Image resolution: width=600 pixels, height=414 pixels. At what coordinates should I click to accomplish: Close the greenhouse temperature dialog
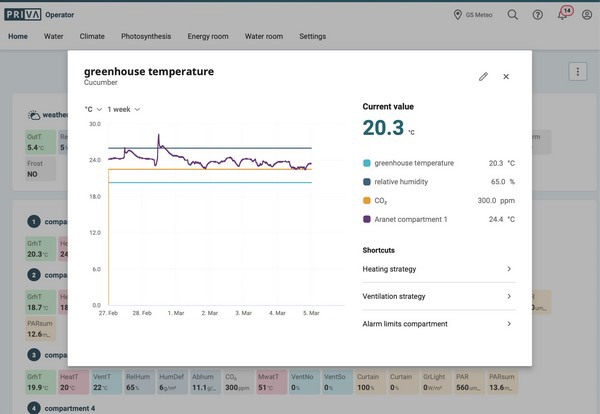point(506,76)
